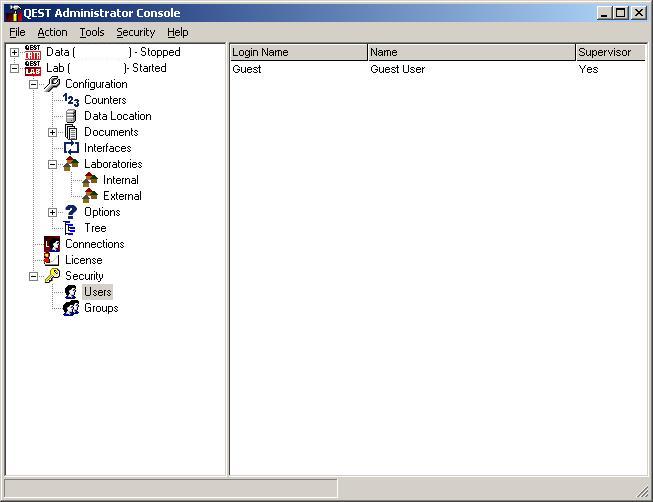This screenshot has height=502, width=653.
Task: Expand the Options node
Action: coord(52,212)
